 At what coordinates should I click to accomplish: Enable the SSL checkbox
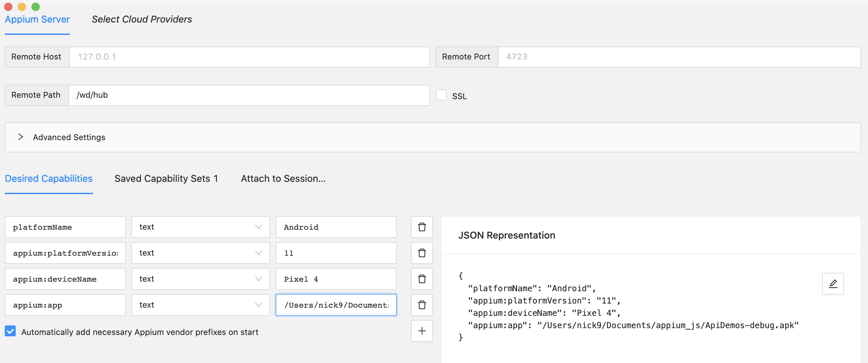point(441,95)
